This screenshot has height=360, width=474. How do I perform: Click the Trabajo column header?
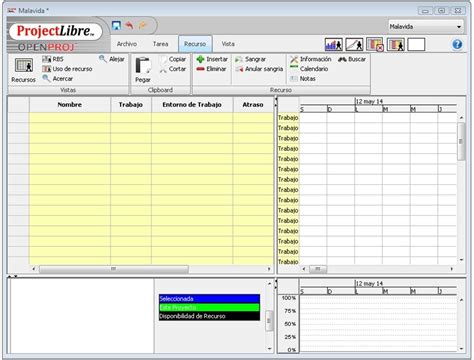point(131,105)
